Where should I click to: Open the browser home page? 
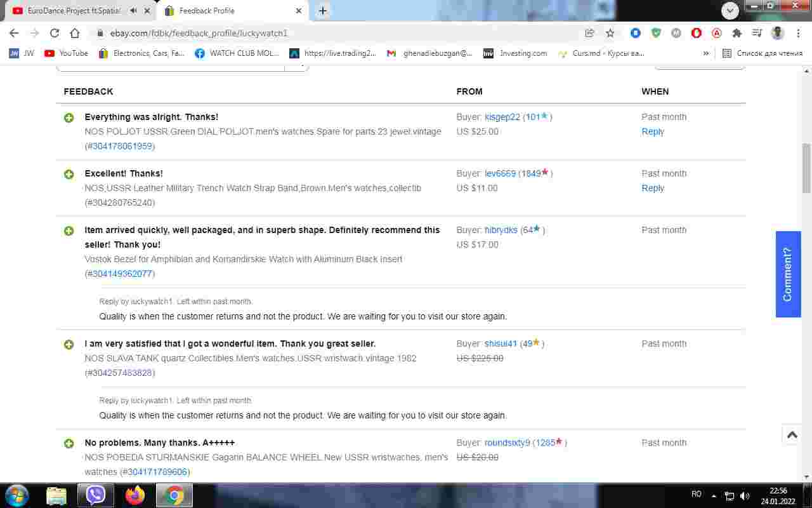tap(75, 33)
